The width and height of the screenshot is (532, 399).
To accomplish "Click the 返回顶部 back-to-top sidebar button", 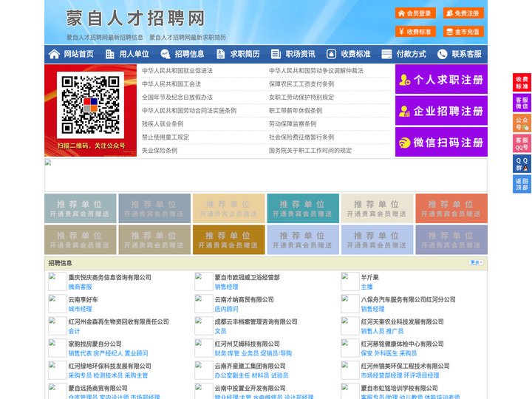I will coord(522,184).
